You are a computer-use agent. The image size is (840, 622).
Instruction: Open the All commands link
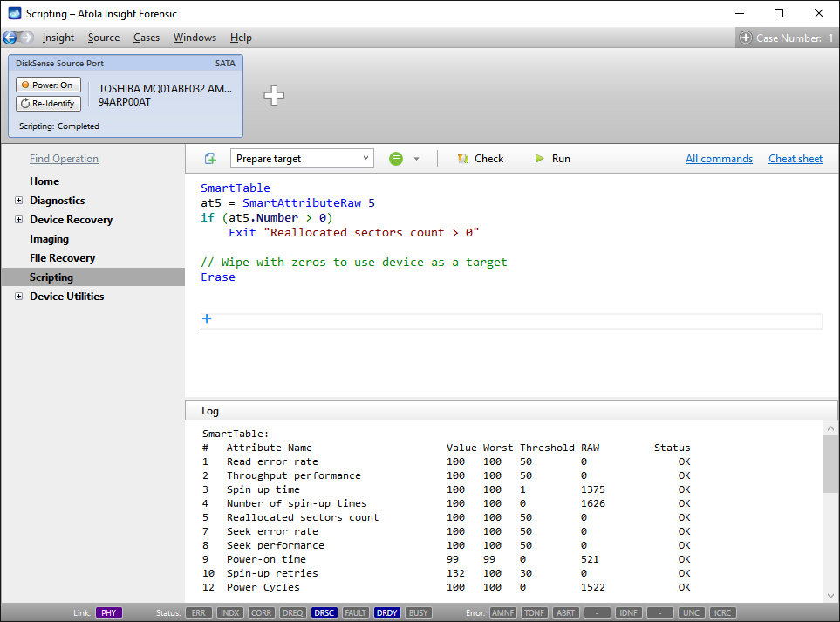pos(719,159)
